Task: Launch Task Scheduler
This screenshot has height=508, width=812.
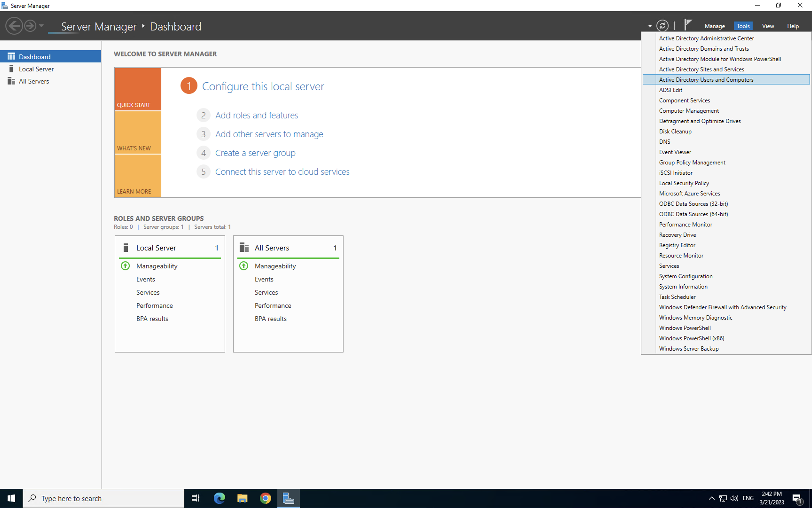Action: coord(726,297)
